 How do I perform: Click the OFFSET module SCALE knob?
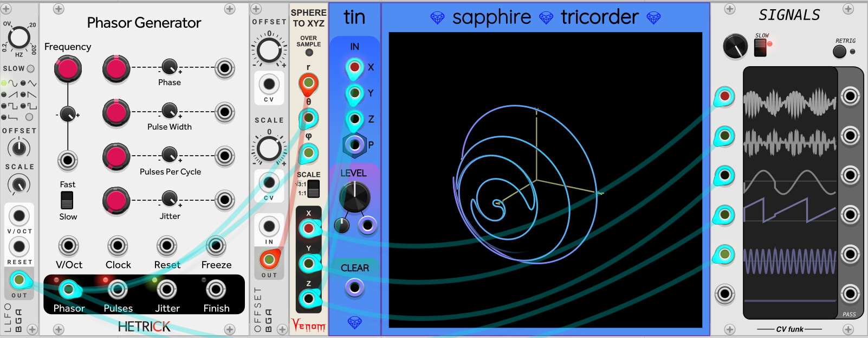point(269,149)
